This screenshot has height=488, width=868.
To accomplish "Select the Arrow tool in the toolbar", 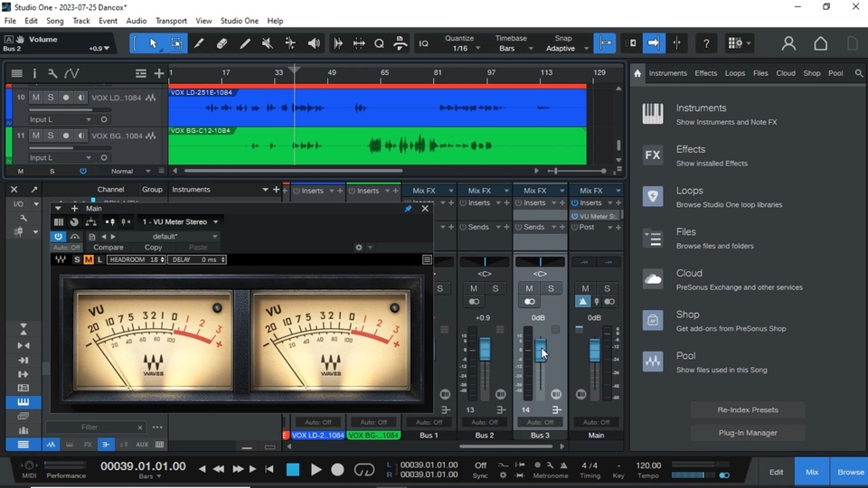I will click(154, 43).
